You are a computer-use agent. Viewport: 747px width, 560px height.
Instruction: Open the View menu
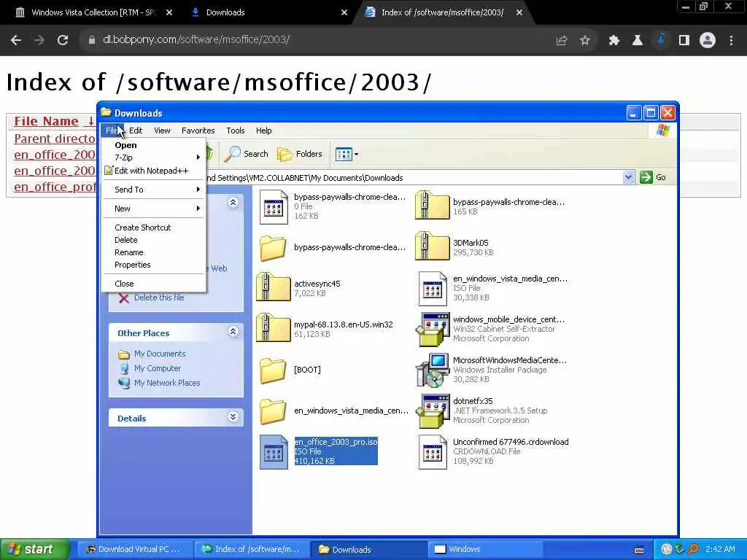162,131
